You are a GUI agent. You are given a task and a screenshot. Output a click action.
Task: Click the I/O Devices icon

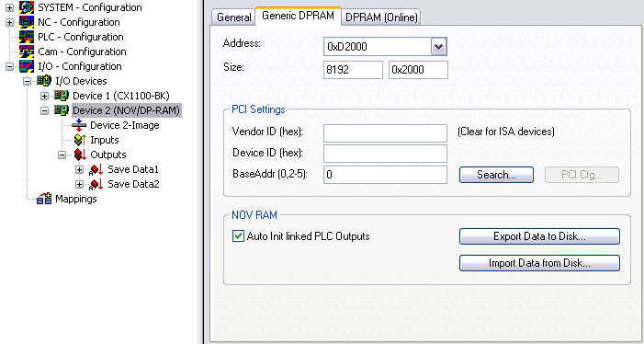pos(44,81)
